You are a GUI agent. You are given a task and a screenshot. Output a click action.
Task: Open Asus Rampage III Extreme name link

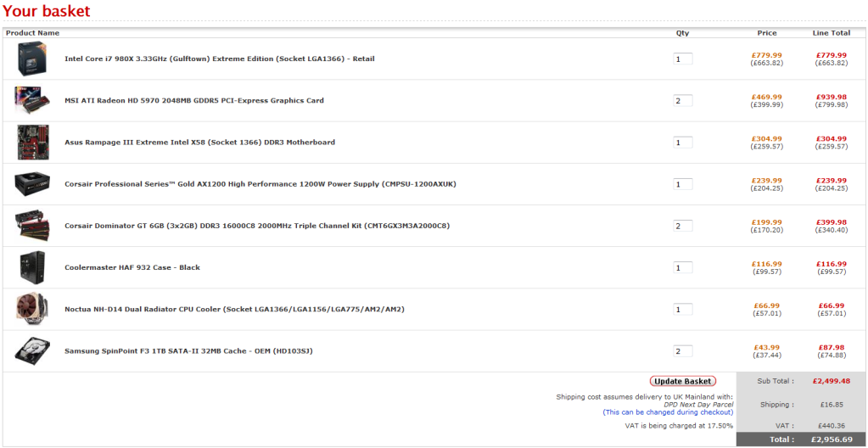coord(200,143)
